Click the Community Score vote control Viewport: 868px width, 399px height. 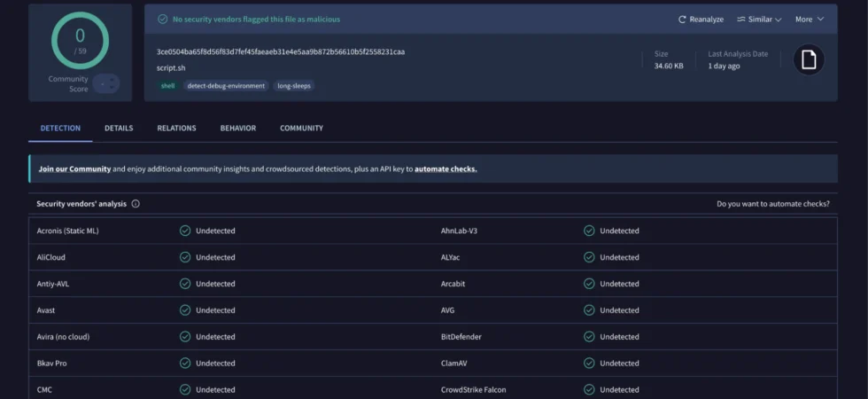tap(106, 83)
